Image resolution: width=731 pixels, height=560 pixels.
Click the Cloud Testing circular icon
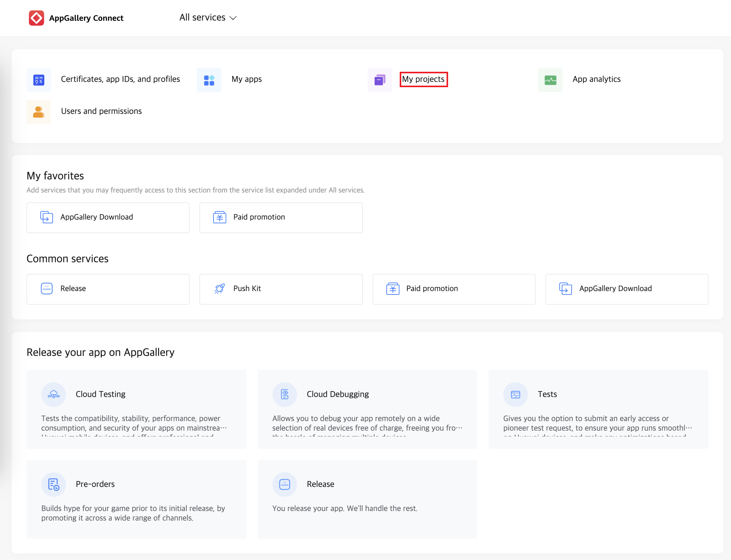53,394
